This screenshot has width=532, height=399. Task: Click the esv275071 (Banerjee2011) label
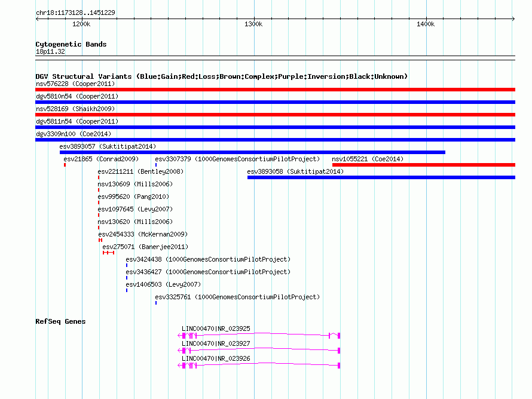tap(145, 247)
